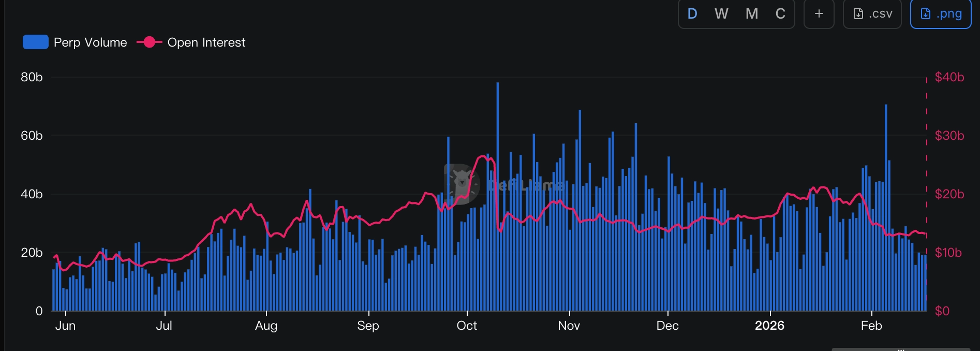Click the 2026 label on the x-axis

coord(769,326)
